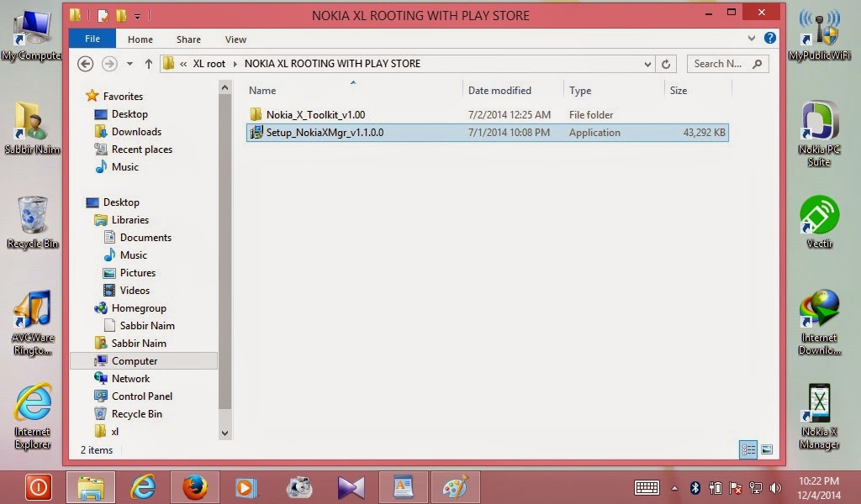
Task: Click the Forward navigation arrow
Action: click(x=109, y=64)
